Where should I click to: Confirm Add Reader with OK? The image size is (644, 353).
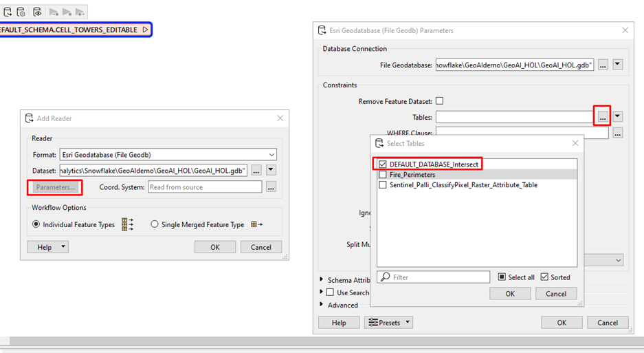pos(215,247)
